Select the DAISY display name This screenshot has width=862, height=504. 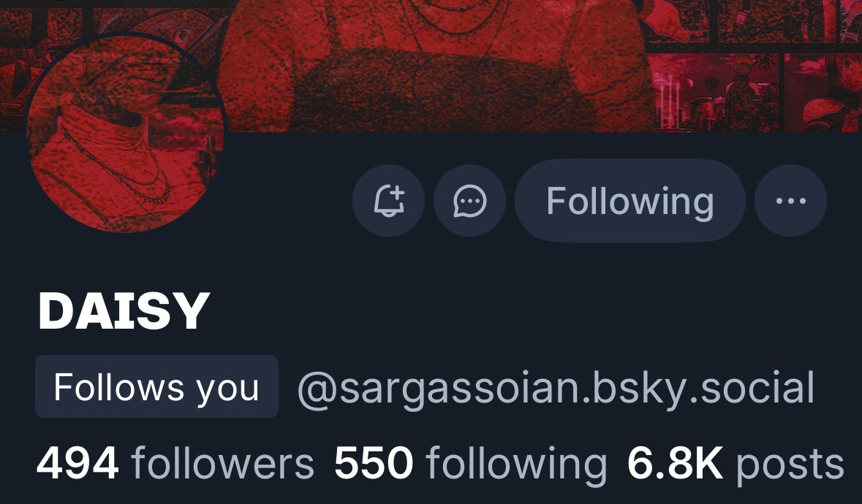click(x=124, y=310)
